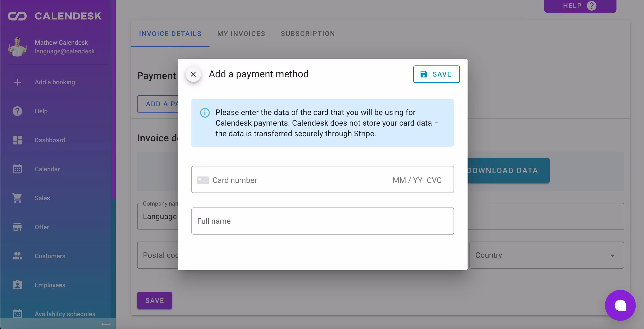Open the Dashboard panel icon

pos(17,140)
